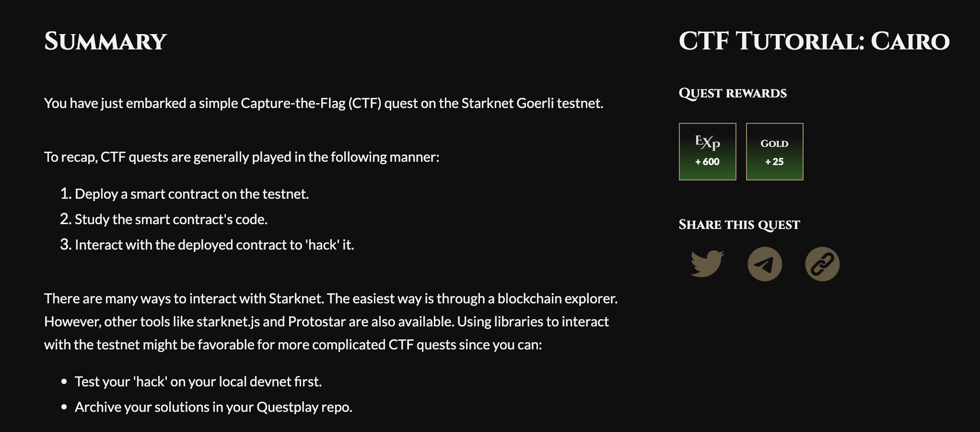The width and height of the screenshot is (980, 432).
Task: Click the Gold +25 reward badge
Action: point(775,152)
